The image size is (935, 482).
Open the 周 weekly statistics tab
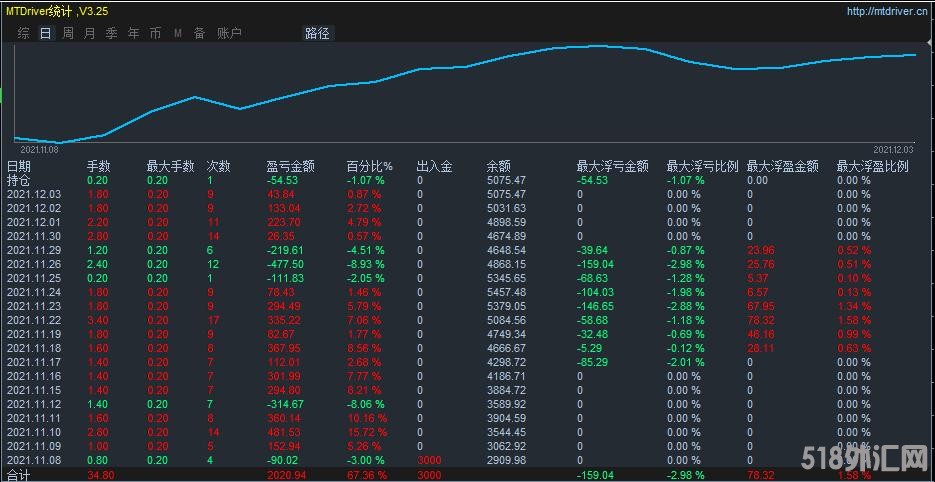click(x=68, y=33)
